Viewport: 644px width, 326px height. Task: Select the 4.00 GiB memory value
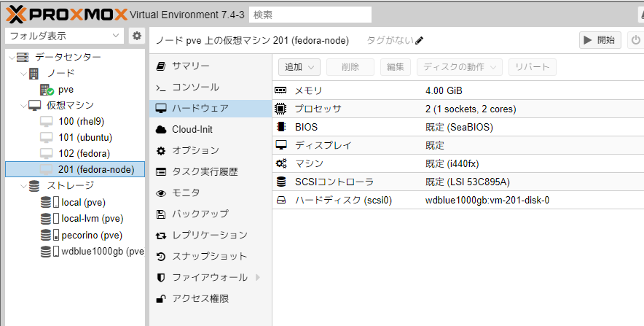click(444, 91)
